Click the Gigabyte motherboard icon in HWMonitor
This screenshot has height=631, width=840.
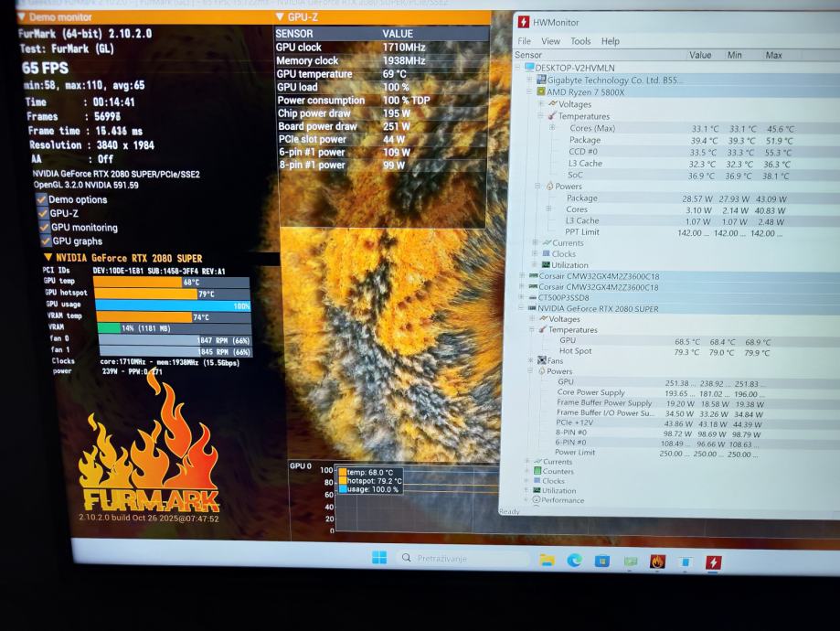tap(541, 80)
